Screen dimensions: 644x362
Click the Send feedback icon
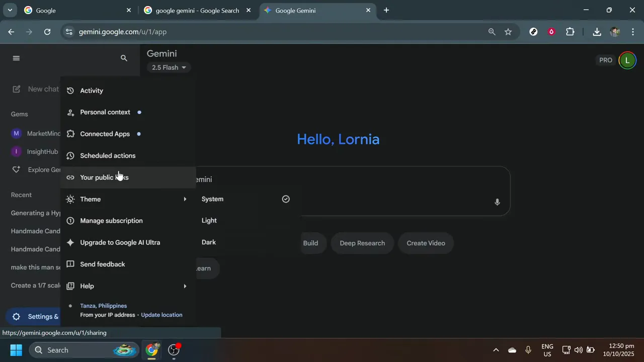coord(70,264)
